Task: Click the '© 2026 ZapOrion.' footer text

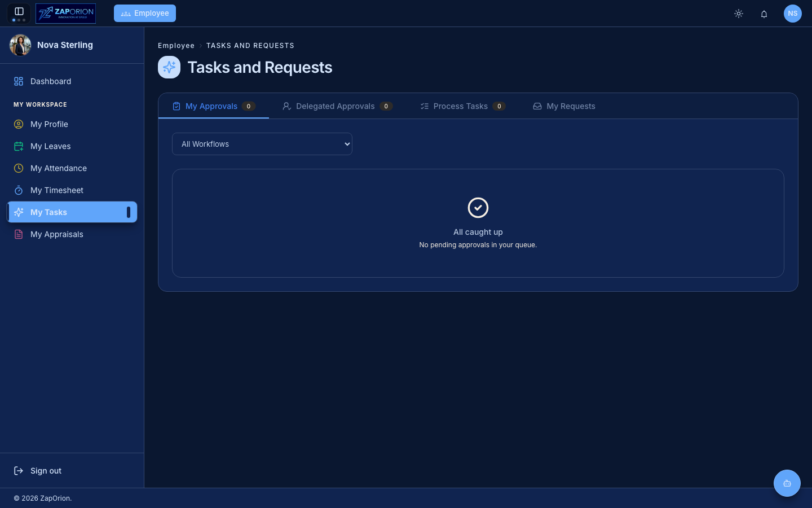Action: [x=43, y=498]
